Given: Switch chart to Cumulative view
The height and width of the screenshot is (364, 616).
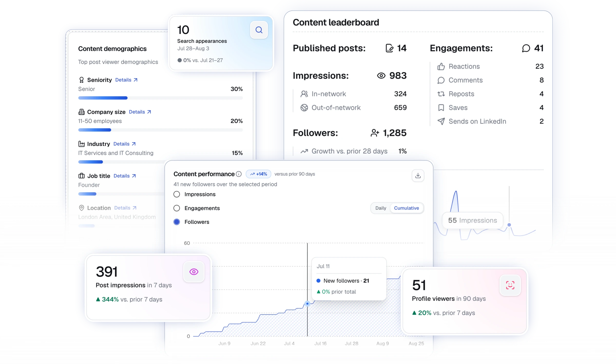Looking at the screenshot, I should 406,208.
